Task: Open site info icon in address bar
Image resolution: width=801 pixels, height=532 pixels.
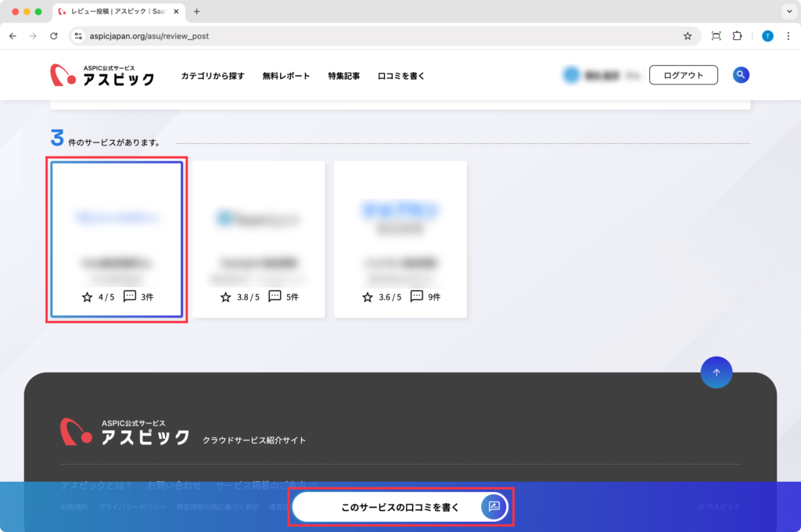Action: [78, 36]
